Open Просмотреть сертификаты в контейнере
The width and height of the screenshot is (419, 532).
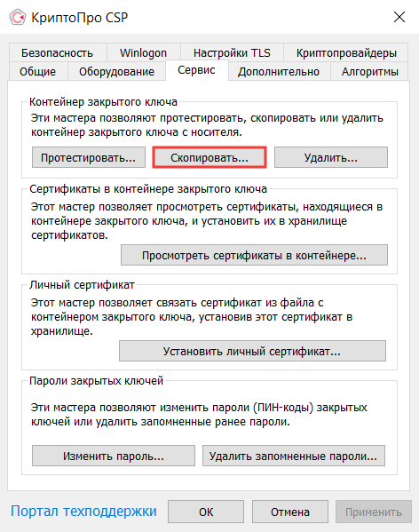(254, 255)
